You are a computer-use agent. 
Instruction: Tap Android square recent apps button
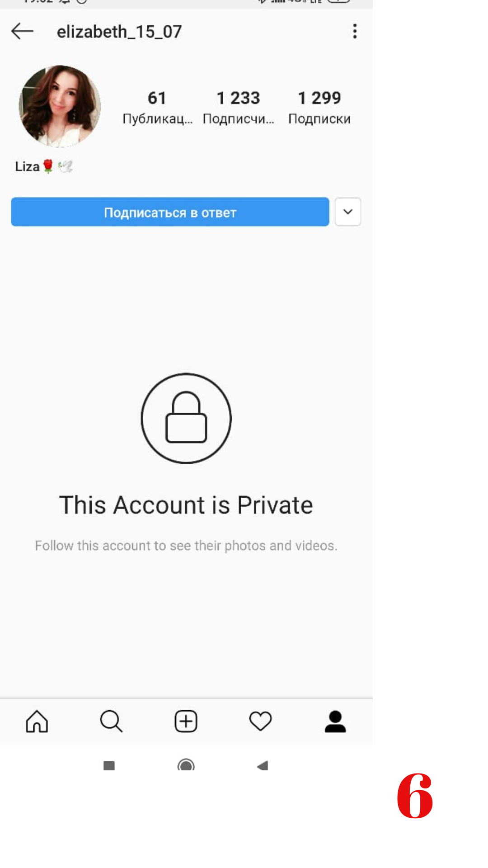coord(109,765)
